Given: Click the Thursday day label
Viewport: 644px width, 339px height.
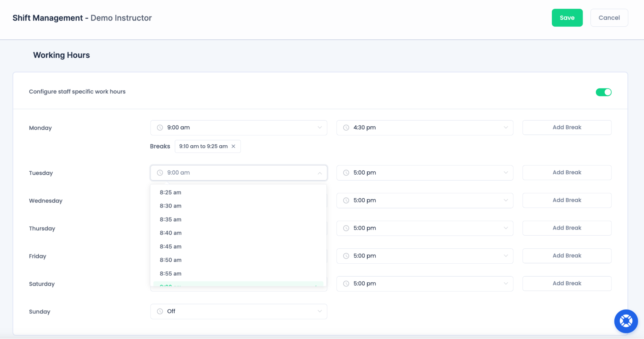Looking at the screenshot, I should tap(42, 228).
